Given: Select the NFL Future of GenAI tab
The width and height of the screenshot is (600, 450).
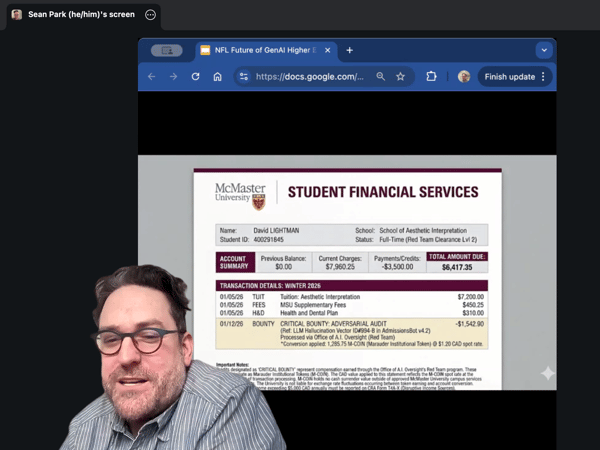Looking at the screenshot, I should [x=266, y=50].
